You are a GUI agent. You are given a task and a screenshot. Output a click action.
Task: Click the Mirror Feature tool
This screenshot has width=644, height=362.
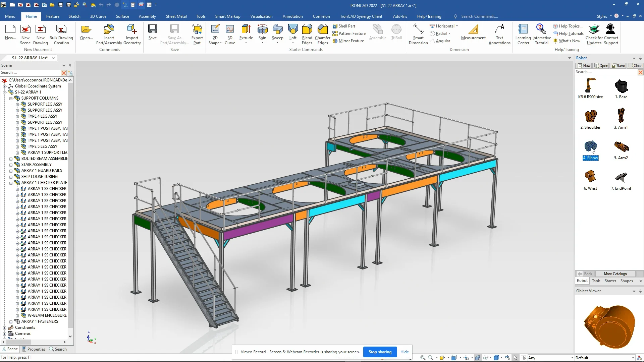(348, 41)
